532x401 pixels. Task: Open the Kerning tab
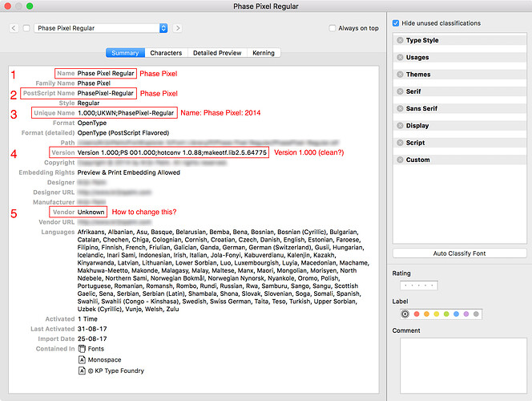(264, 53)
